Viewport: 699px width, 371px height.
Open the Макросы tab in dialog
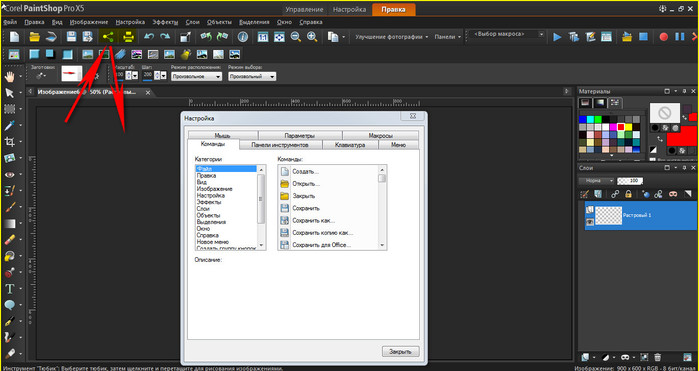(x=380, y=136)
